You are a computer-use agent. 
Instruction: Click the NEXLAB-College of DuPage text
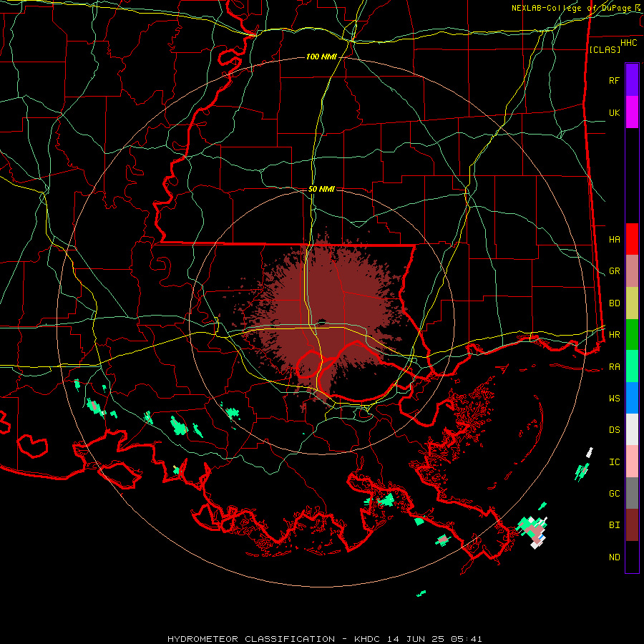pyautogui.click(x=572, y=8)
